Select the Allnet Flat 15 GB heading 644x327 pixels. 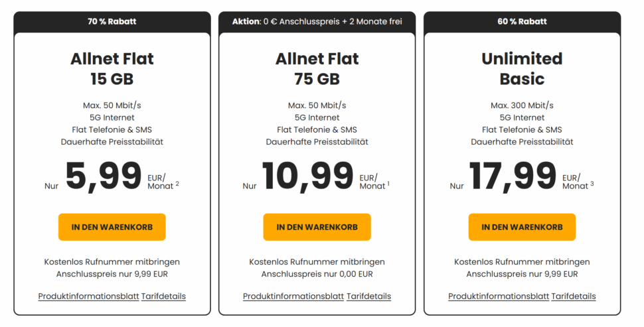(x=112, y=69)
